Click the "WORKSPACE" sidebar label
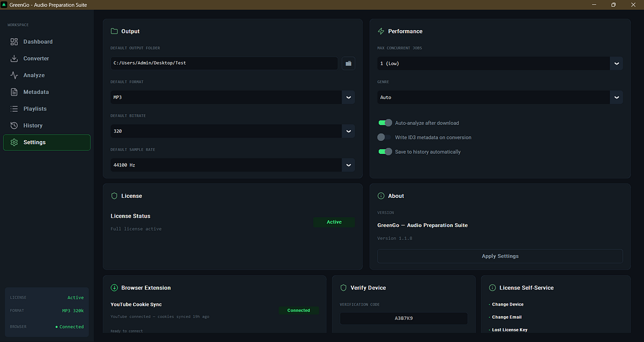The height and width of the screenshot is (342, 644). coord(18,25)
